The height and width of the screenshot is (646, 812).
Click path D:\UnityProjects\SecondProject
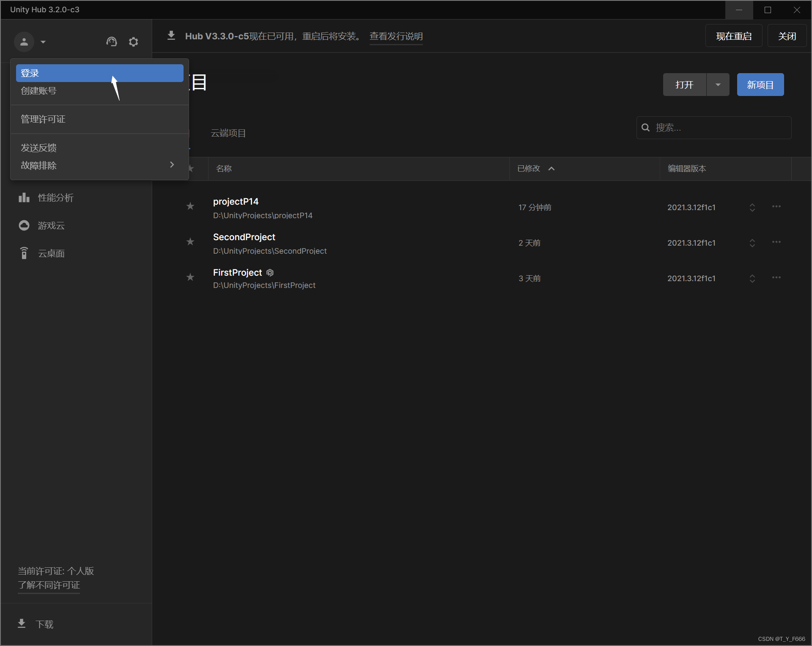(270, 251)
